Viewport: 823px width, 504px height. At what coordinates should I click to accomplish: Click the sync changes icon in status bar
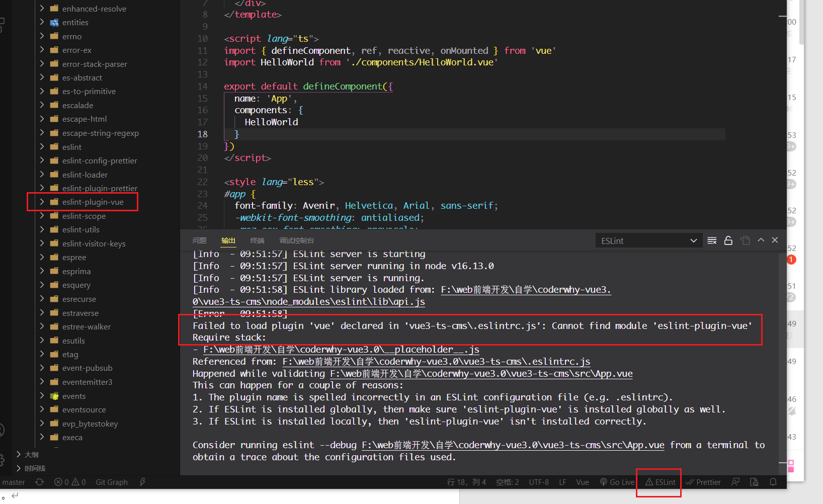[x=40, y=482]
